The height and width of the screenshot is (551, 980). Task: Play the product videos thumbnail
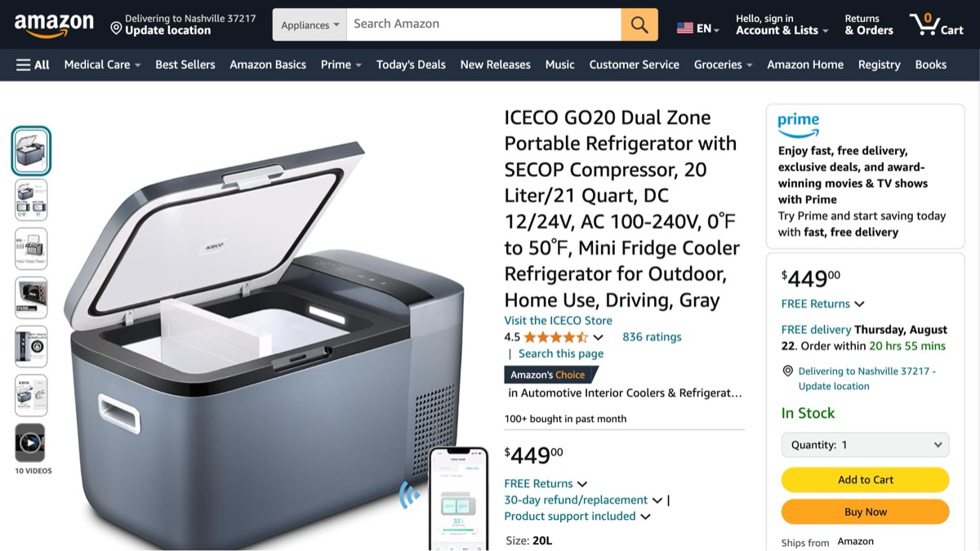point(30,443)
